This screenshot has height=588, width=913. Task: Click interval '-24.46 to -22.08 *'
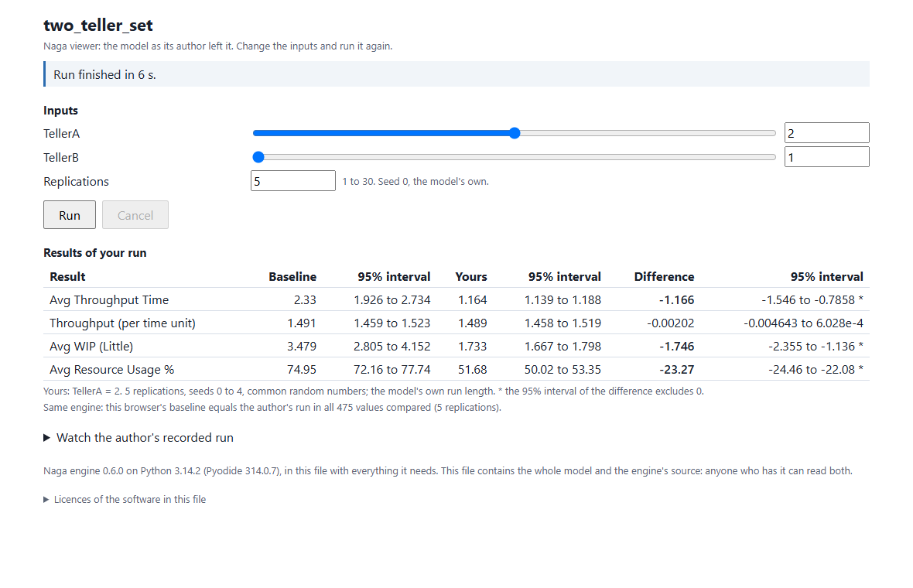click(x=816, y=370)
